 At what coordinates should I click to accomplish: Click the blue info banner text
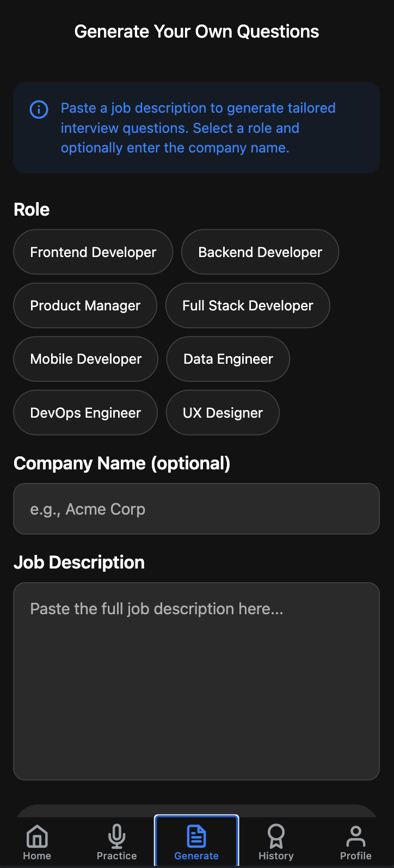click(x=198, y=128)
